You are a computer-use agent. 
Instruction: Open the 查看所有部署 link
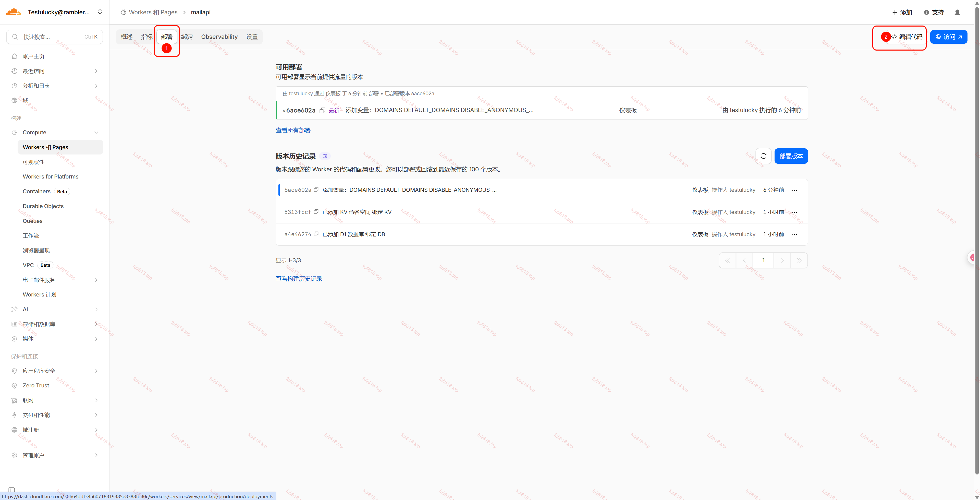(293, 130)
